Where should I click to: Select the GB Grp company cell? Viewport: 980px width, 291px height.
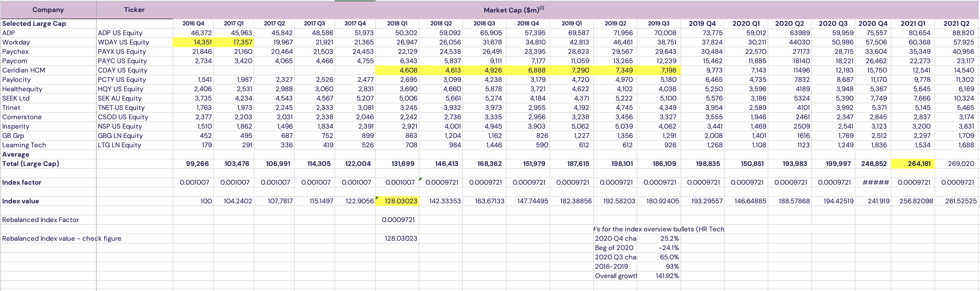point(48,135)
